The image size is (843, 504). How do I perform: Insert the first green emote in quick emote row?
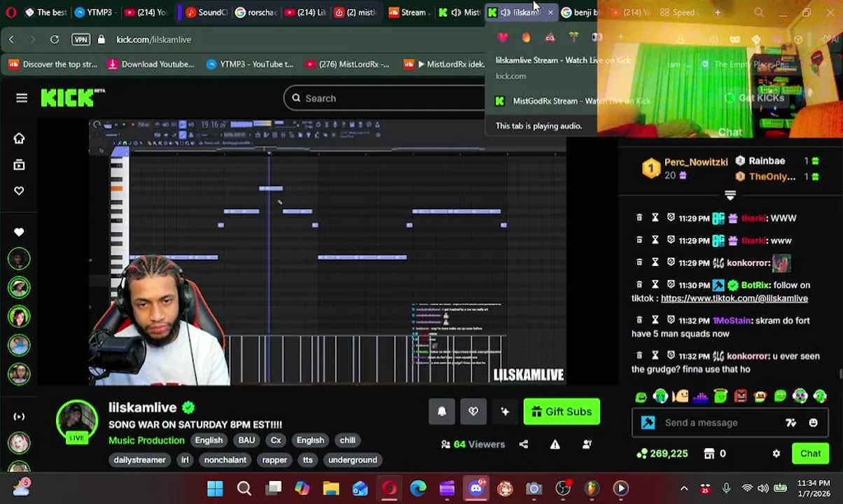(641, 397)
